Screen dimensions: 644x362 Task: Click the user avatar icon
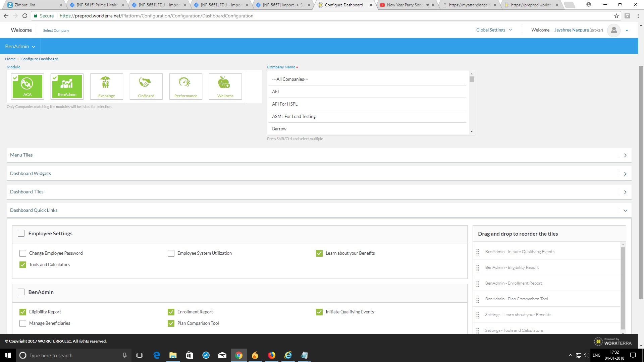[614, 30]
